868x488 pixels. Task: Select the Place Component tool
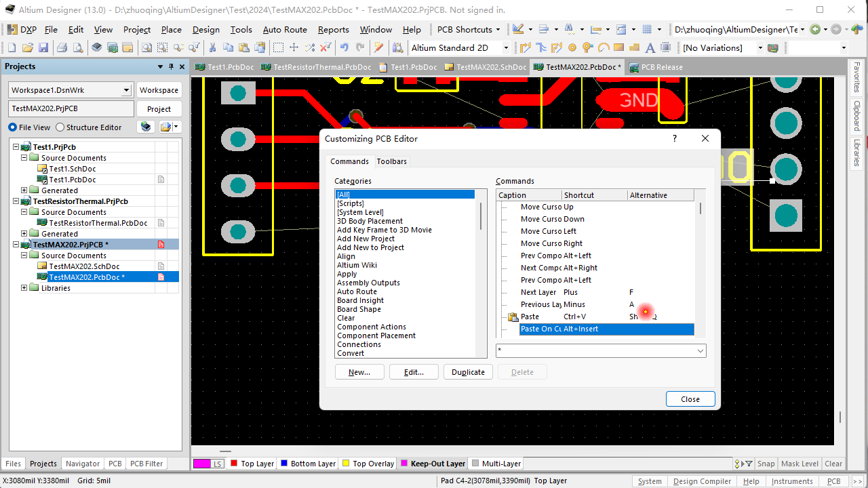coord(666,47)
